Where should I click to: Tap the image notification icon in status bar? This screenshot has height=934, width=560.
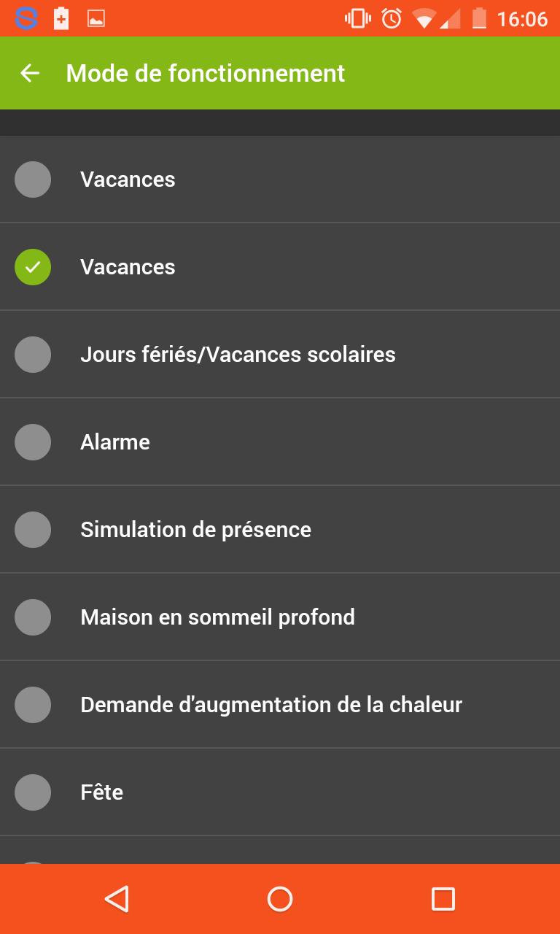[96, 19]
